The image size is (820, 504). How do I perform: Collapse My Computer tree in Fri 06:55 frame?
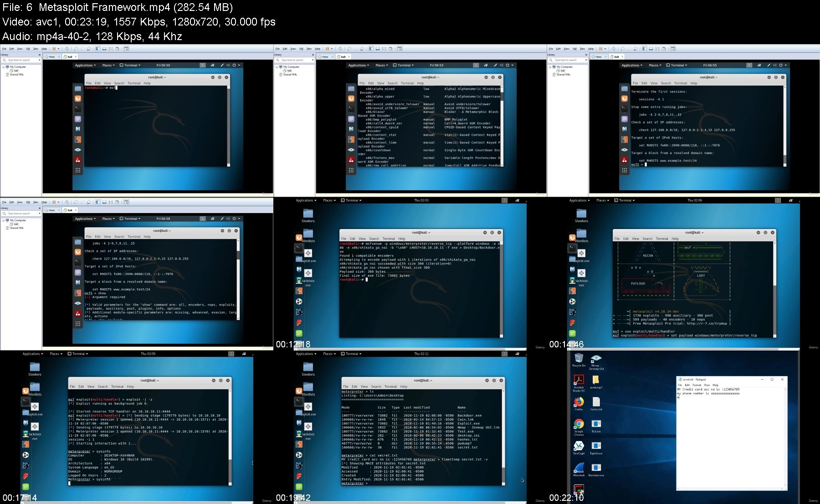point(550,67)
